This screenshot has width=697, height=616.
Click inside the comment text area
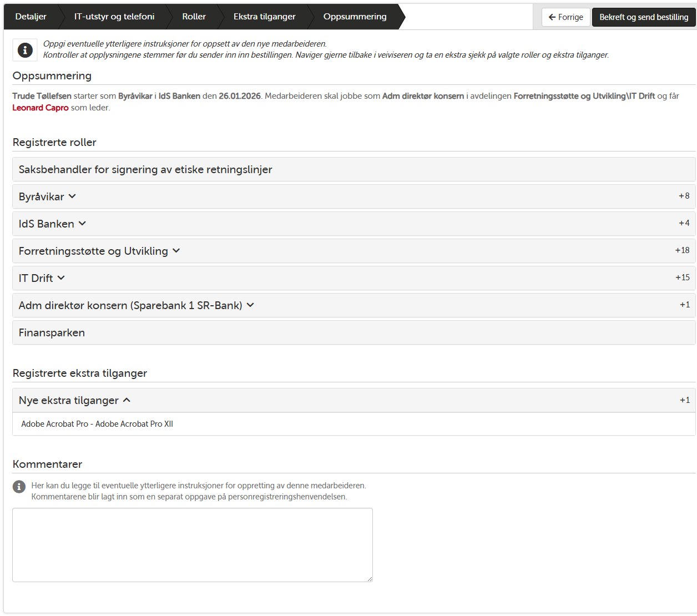coord(192,544)
